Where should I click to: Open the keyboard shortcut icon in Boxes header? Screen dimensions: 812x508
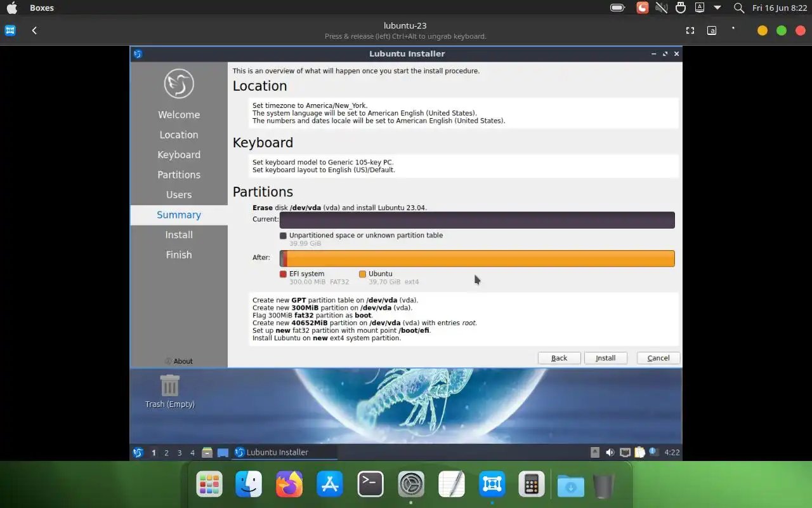tap(712, 30)
